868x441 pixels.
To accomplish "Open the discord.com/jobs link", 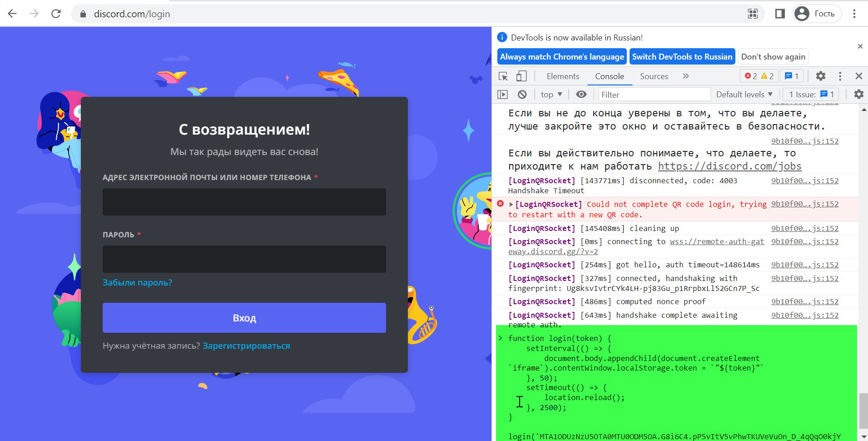I will point(729,166).
